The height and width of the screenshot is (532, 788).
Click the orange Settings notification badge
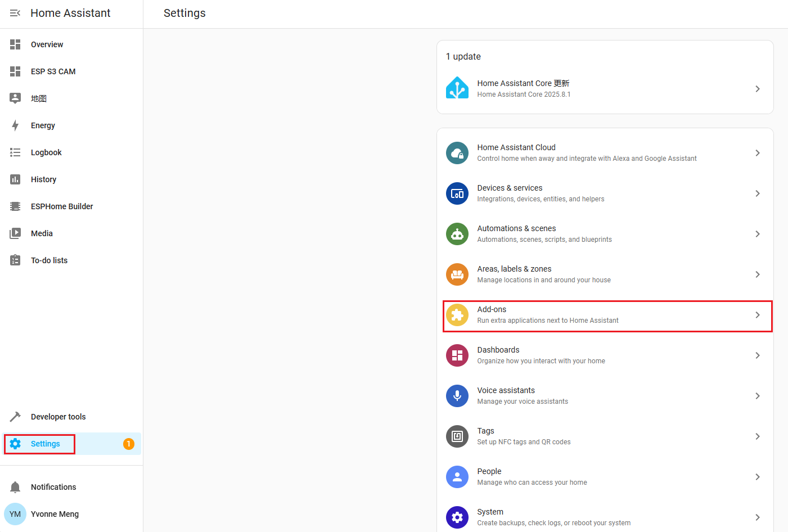click(129, 444)
